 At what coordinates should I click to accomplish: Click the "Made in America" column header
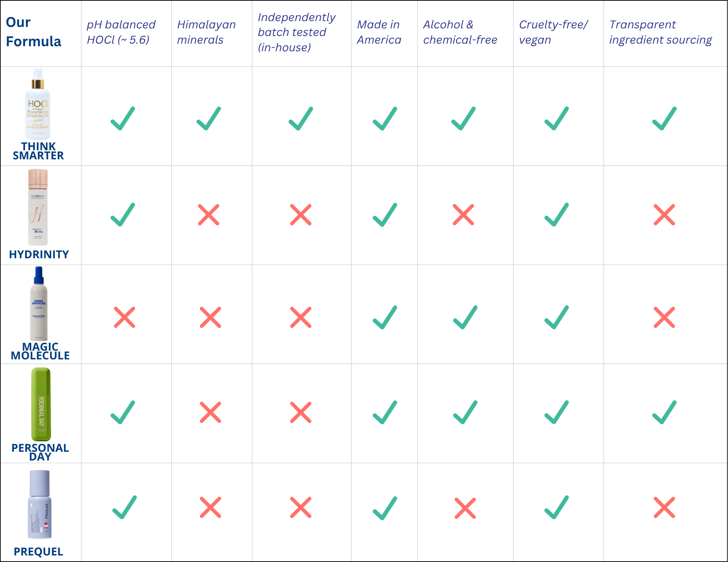tap(379, 32)
